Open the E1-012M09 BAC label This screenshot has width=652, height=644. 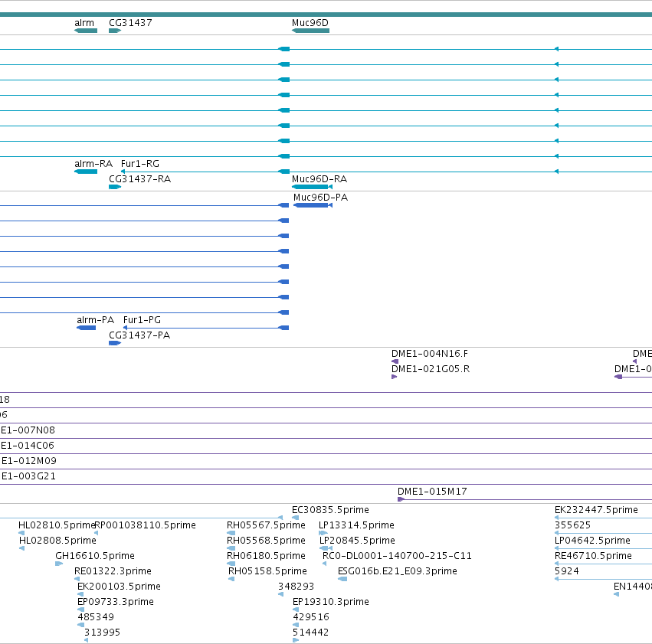(x=28, y=461)
